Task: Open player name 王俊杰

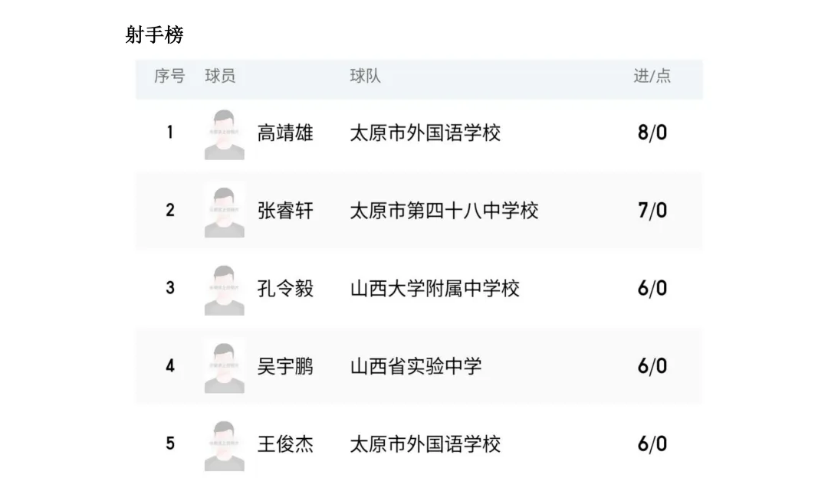Action: click(285, 444)
